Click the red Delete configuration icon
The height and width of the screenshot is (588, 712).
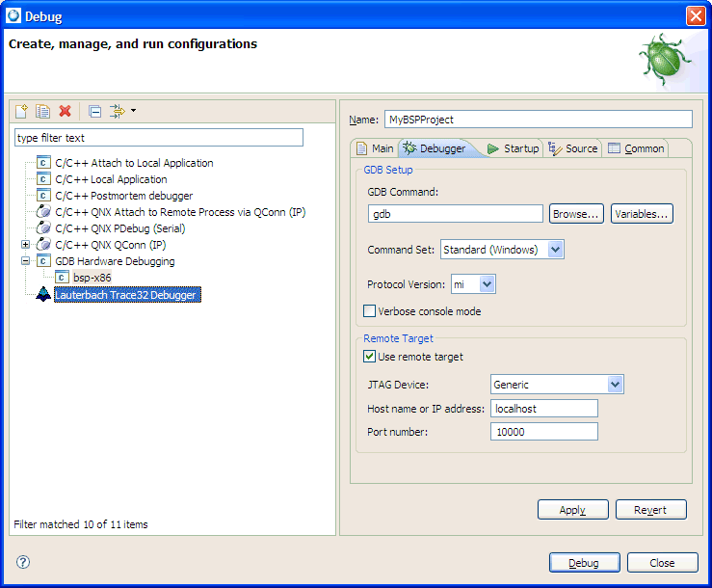click(x=66, y=112)
